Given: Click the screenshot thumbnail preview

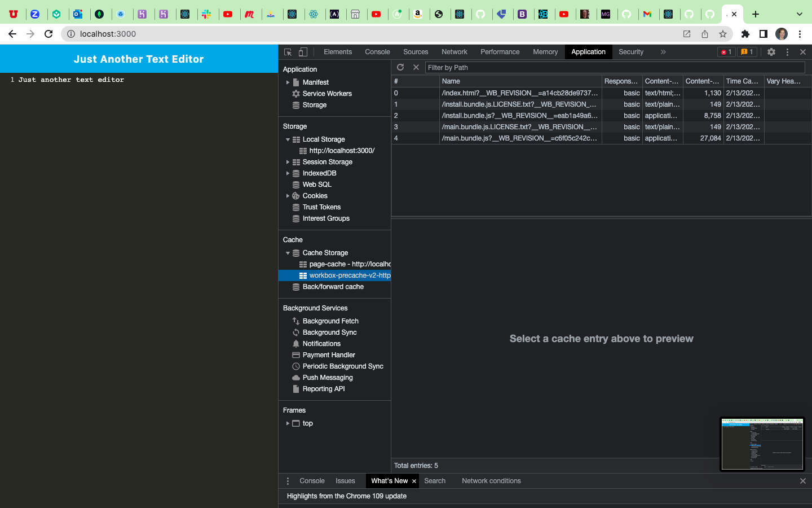Looking at the screenshot, I should [762, 444].
